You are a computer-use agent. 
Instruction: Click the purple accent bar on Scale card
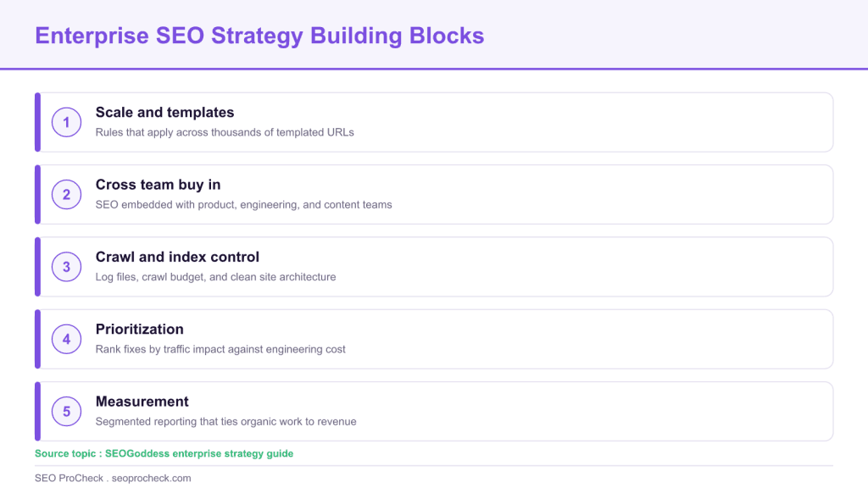37,122
